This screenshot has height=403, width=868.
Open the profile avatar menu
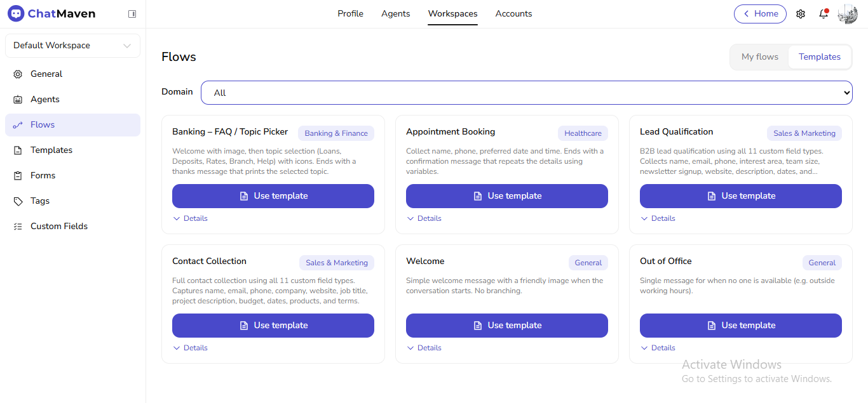point(847,13)
